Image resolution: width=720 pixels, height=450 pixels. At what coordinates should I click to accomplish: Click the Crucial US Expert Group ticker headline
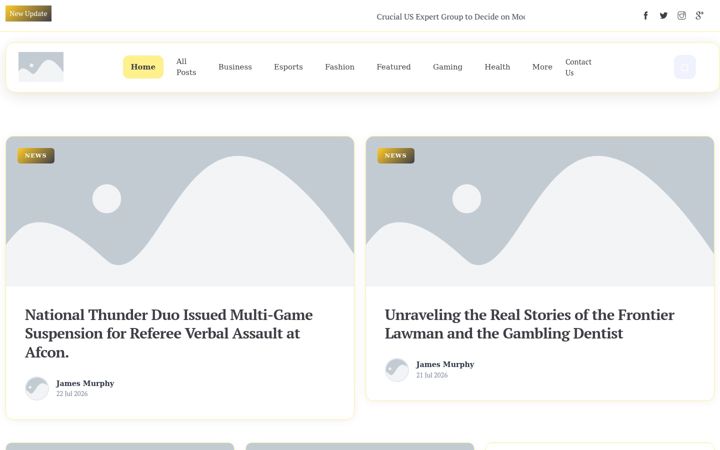click(451, 17)
